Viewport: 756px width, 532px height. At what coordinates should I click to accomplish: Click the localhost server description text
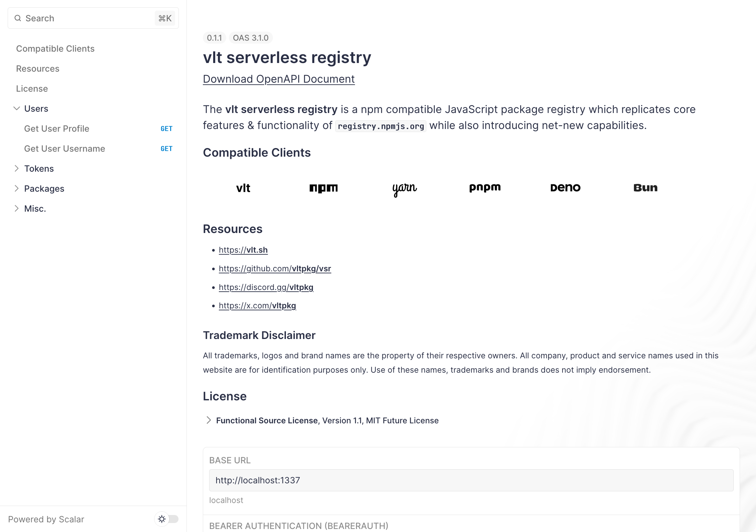tap(226, 500)
